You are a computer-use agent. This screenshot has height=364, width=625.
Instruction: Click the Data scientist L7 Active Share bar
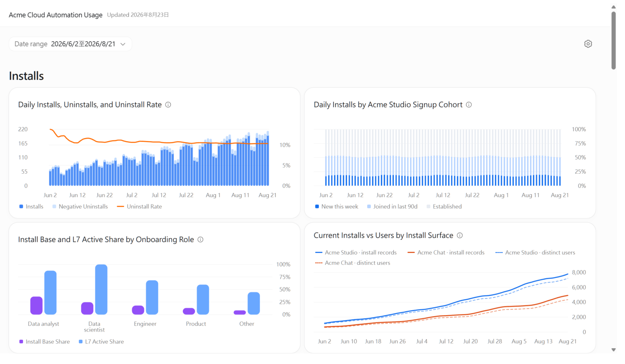click(101, 289)
